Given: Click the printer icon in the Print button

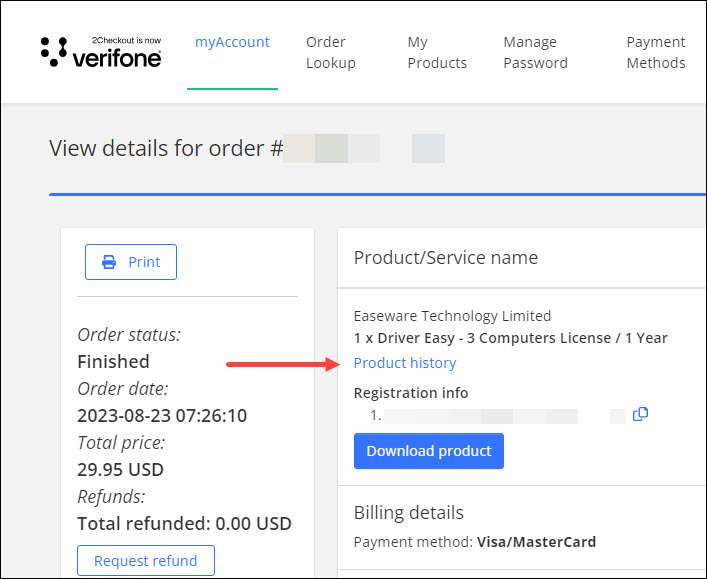Looking at the screenshot, I should (x=109, y=262).
